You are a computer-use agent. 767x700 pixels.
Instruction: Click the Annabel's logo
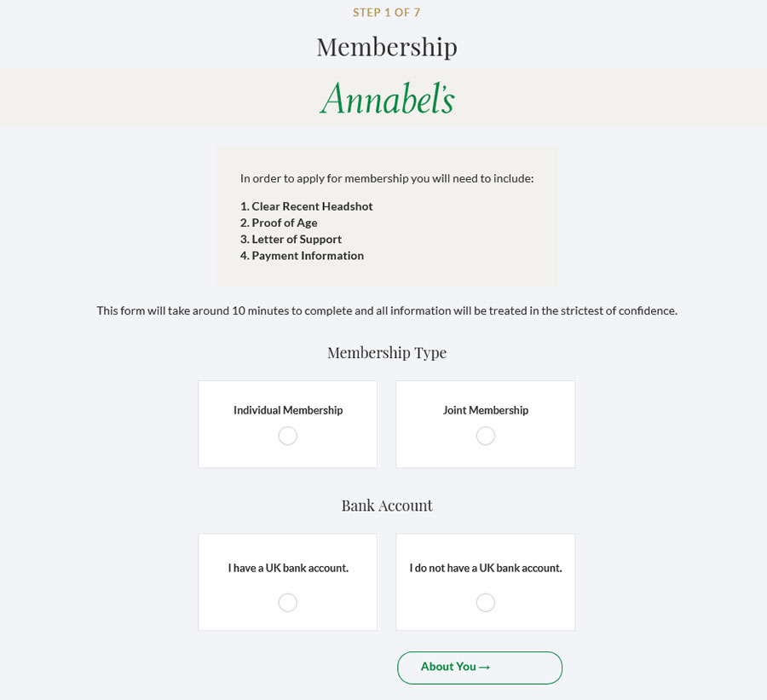tap(387, 99)
